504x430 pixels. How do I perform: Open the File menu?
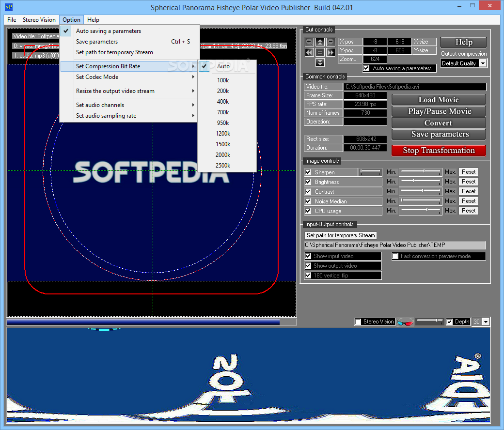pos(12,19)
